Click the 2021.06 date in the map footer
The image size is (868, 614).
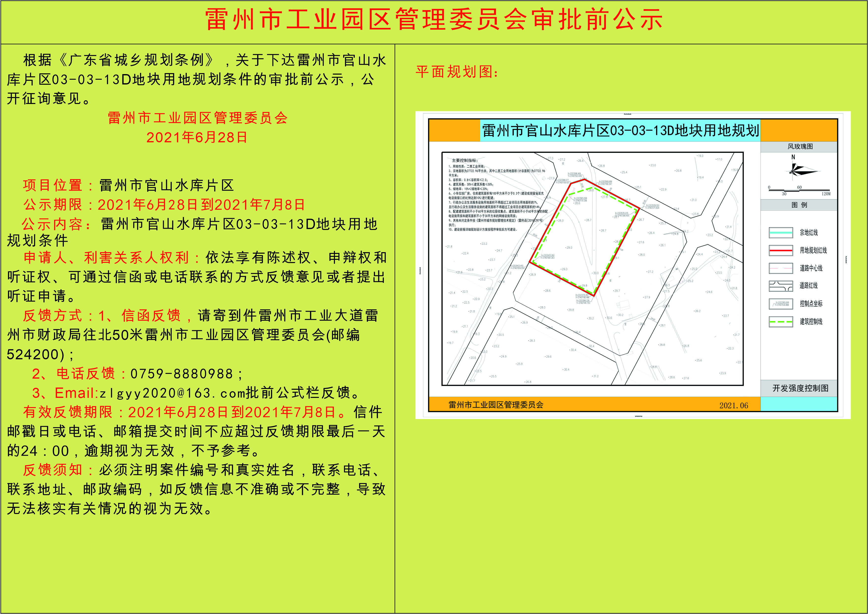coord(733,405)
